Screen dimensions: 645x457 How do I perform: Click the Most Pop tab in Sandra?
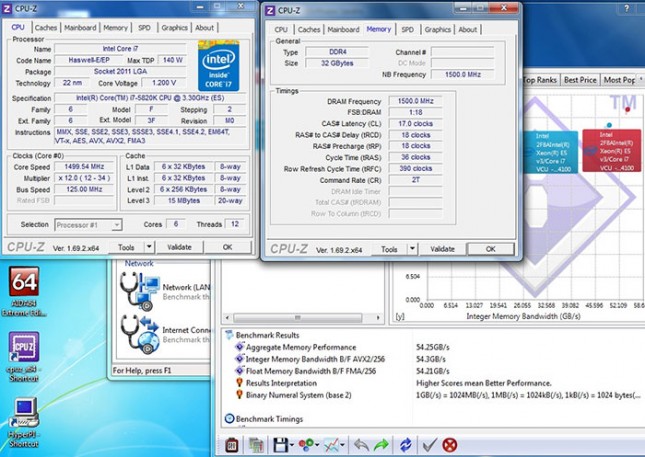(620, 80)
